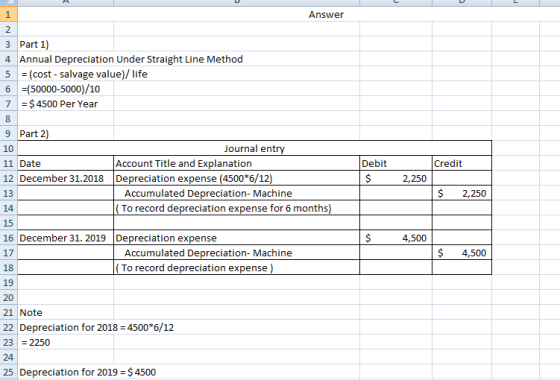This screenshot has width=560, height=380.
Task: Select 'Annual Depreciation Under Straight Line Method' cell
Action: pos(131,59)
